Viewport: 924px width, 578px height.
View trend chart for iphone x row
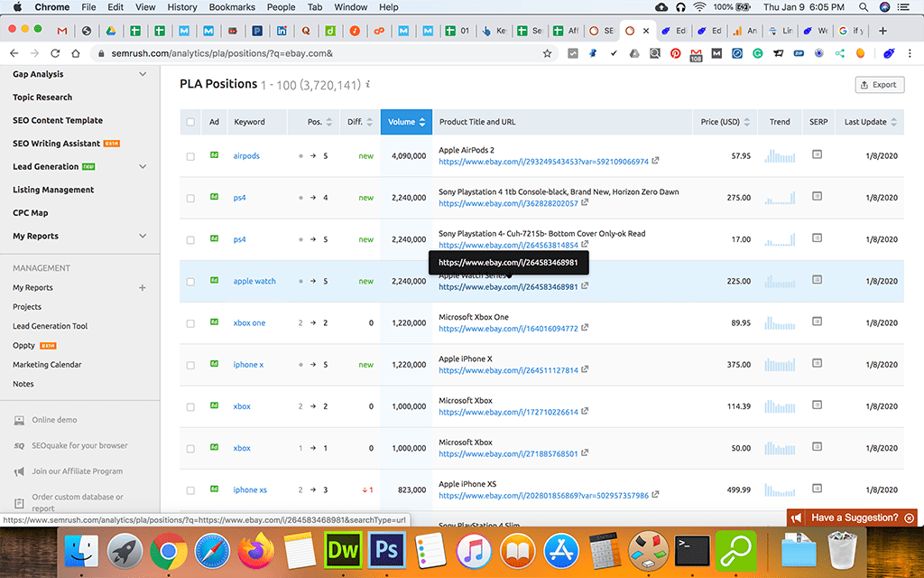(780, 365)
